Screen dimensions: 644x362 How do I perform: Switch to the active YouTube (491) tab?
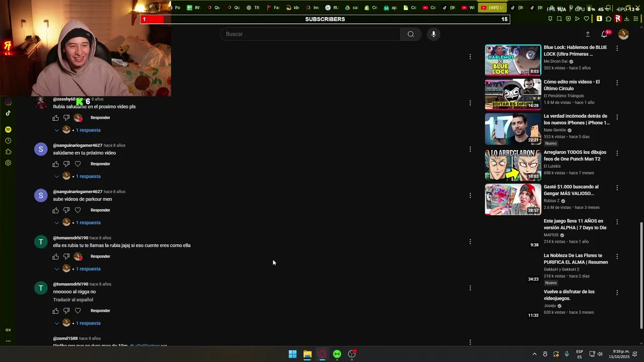(x=492, y=8)
